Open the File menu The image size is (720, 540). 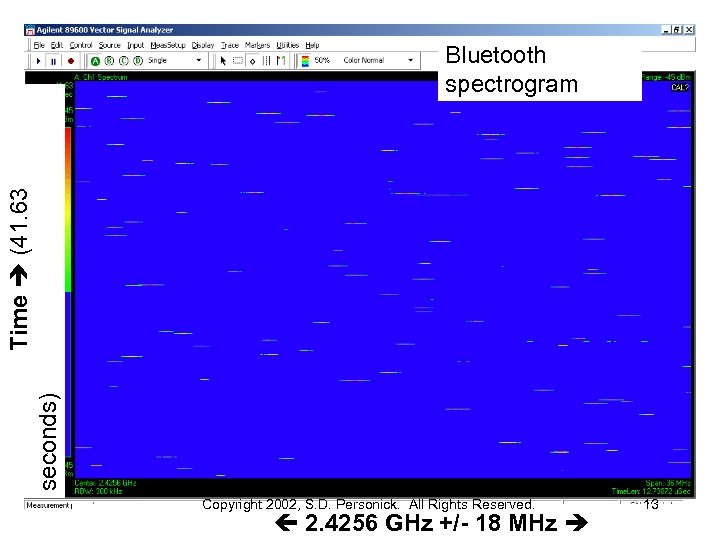pyautogui.click(x=39, y=45)
